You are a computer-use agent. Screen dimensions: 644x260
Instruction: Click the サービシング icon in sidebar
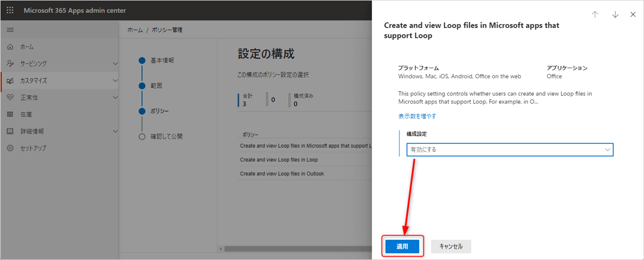[x=10, y=64]
